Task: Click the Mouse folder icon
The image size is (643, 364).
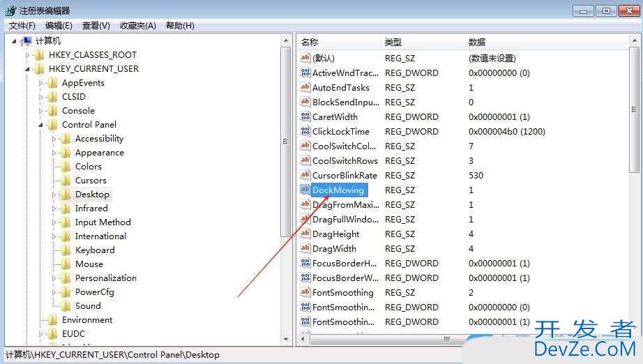Action: pyautogui.click(x=66, y=264)
